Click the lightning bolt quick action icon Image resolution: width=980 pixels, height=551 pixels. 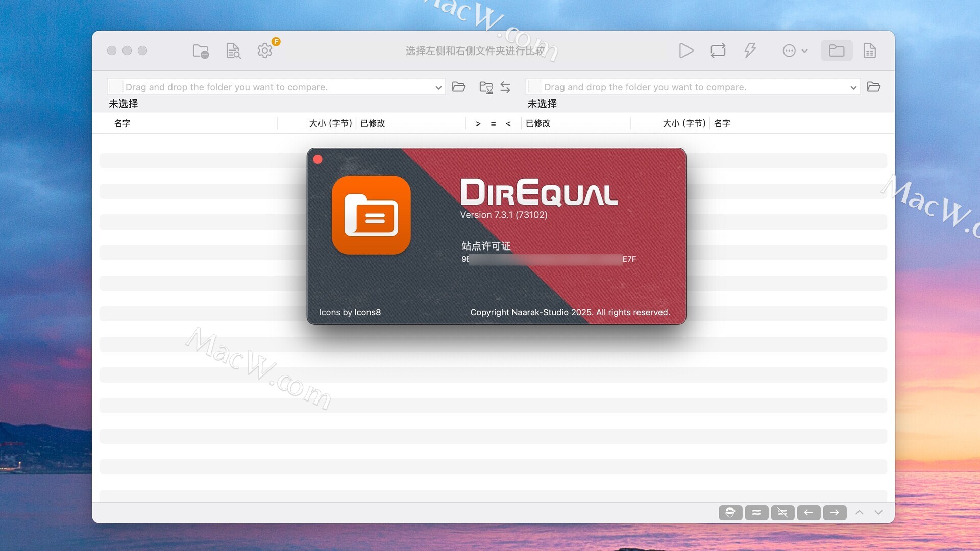point(749,51)
